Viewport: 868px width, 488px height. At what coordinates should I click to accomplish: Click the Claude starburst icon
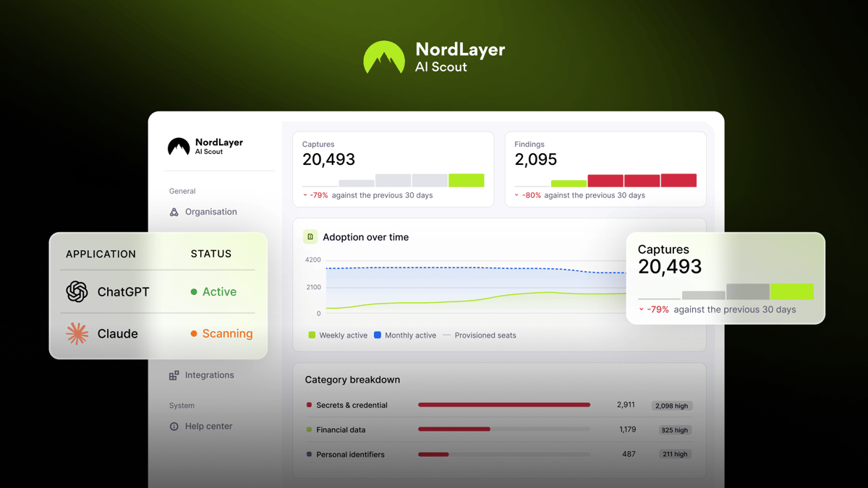pos(77,333)
